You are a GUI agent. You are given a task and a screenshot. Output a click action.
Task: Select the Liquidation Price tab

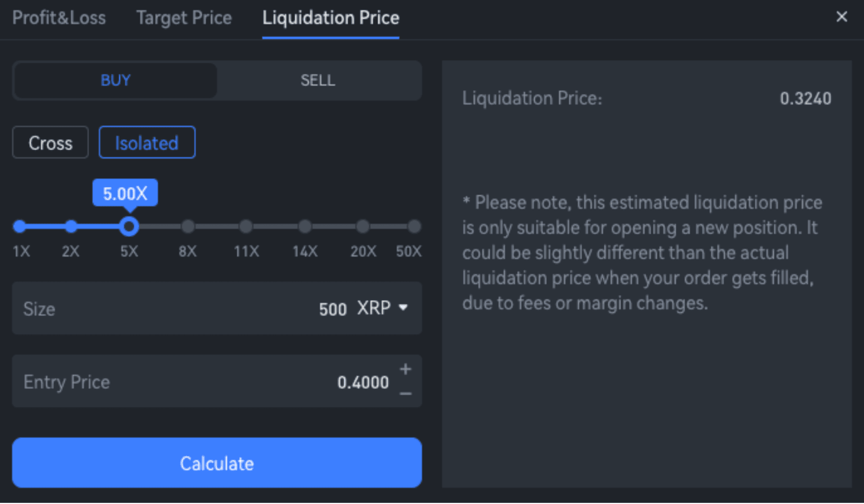click(331, 18)
